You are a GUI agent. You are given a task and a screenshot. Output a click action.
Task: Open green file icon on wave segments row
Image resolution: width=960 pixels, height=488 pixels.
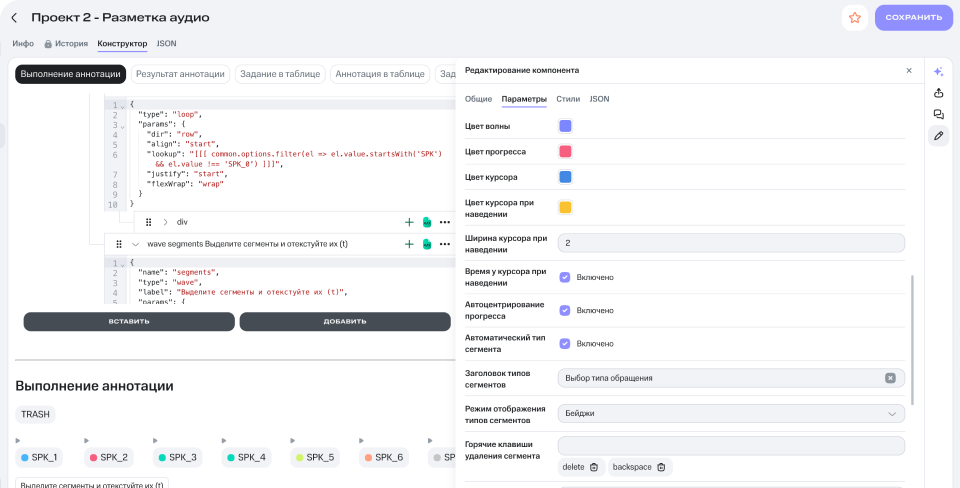tap(427, 244)
